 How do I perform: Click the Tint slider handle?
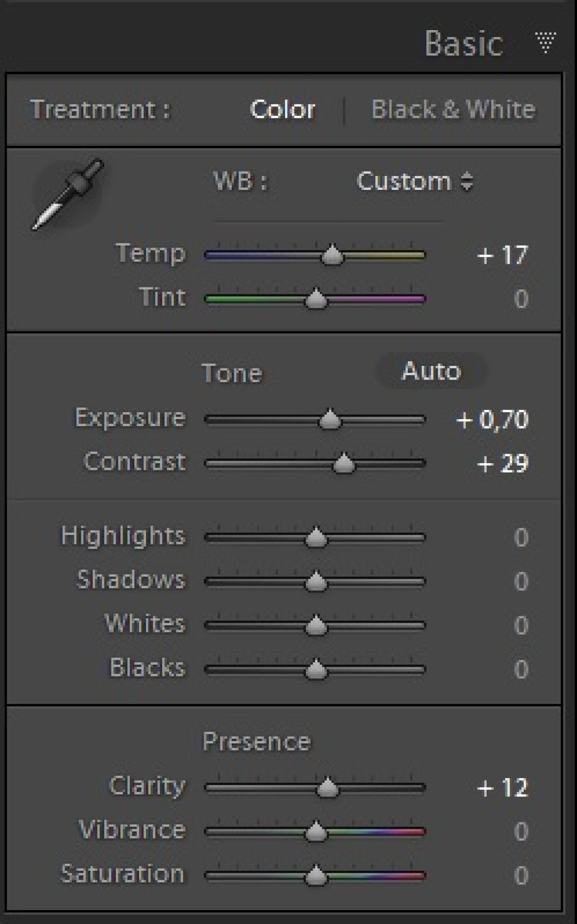pos(316,298)
